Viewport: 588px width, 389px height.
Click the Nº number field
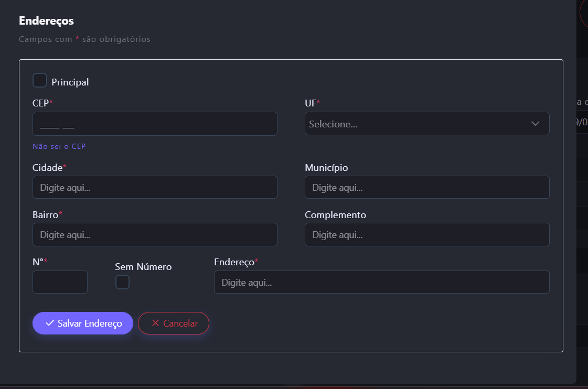tap(60, 282)
